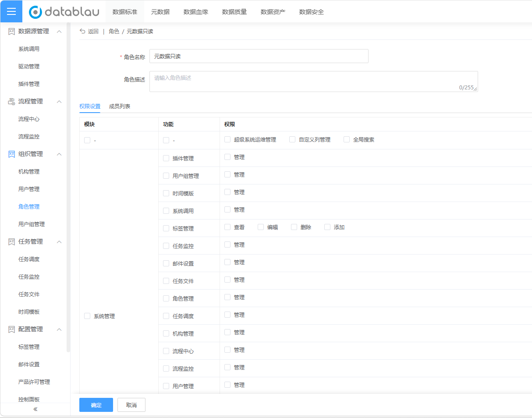The height and width of the screenshot is (418, 532).
Task: Switch to the 权限设置 tab
Action: 90,106
